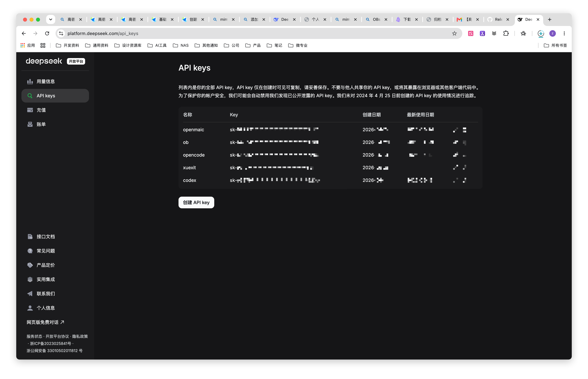Click the 创建 API key button
This screenshot has width=588, height=379.
pos(196,202)
